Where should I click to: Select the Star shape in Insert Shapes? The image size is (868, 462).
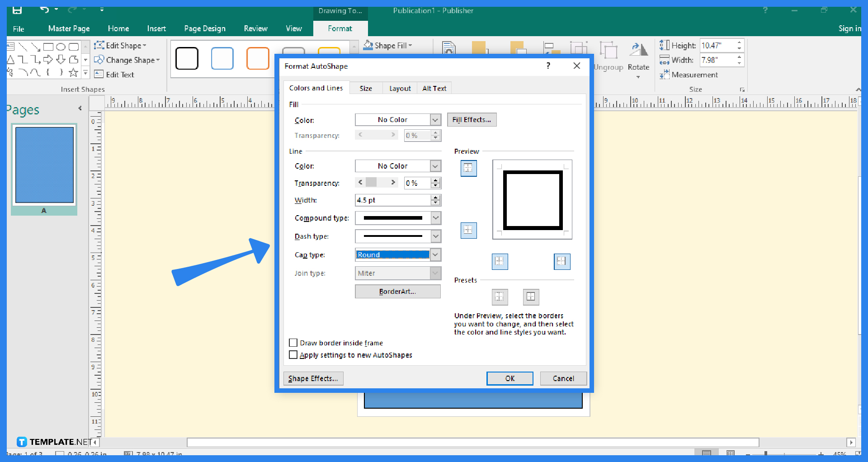tap(74, 72)
